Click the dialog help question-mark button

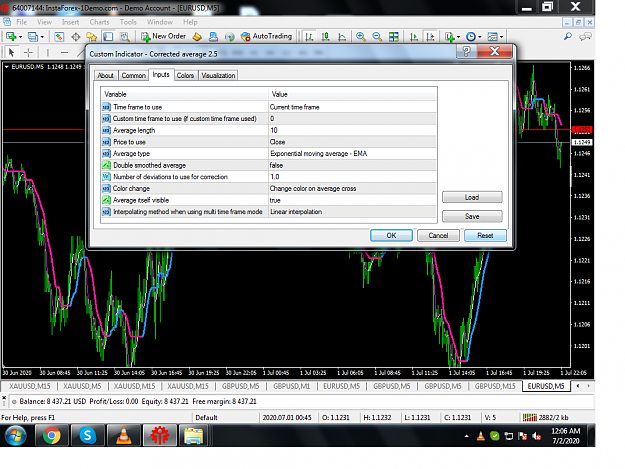[466, 51]
